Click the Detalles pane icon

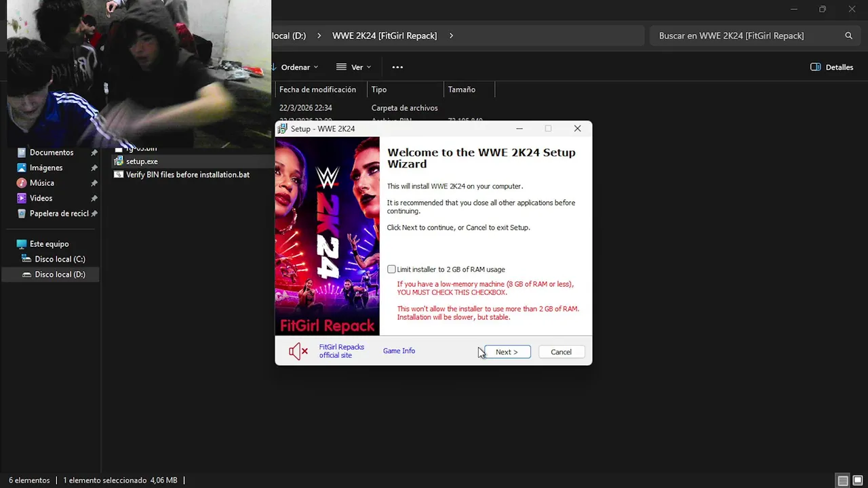(x=816, y=67)
